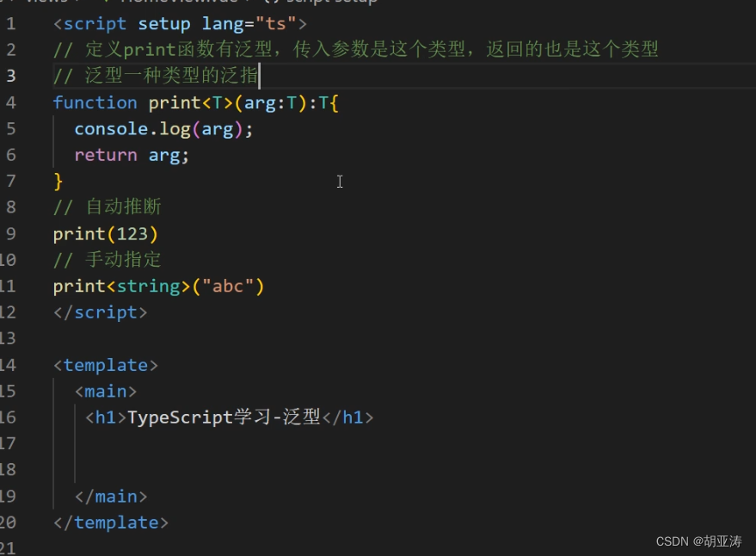The image size is (756, 556).
Task: Click 'console' in console.log(arg)
Action: tap(111, 129)
